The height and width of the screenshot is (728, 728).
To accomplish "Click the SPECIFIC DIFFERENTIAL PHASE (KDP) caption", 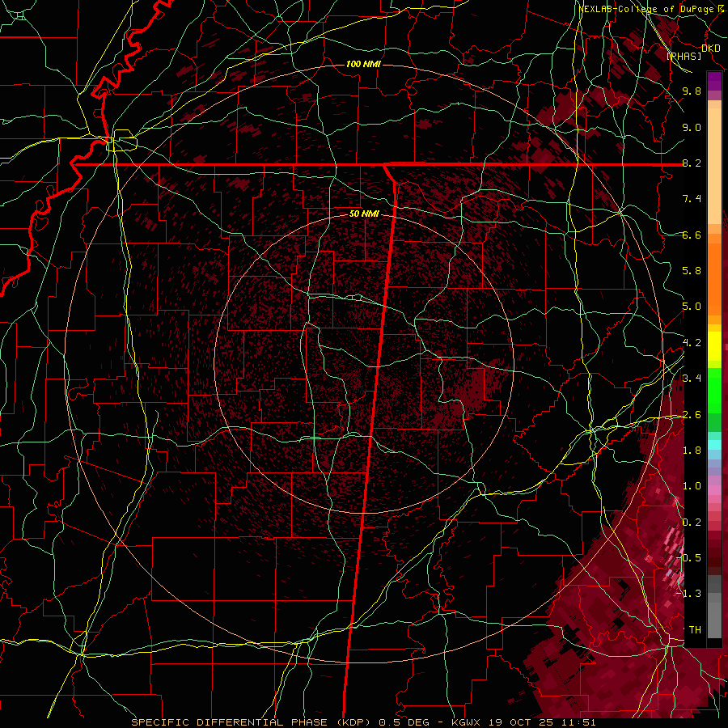I will click(x=250, y=722).
